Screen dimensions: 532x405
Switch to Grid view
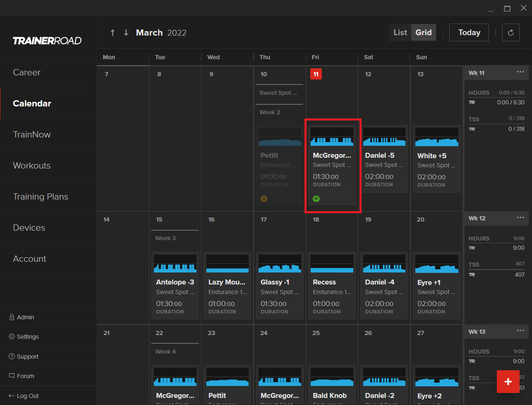[424, 32]
